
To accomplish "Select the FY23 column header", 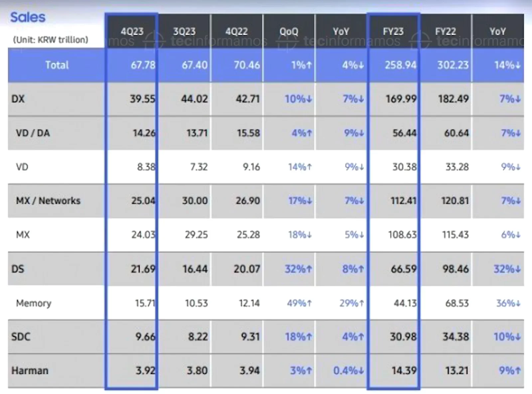I will pyautogui.click(x=393, y=32).
